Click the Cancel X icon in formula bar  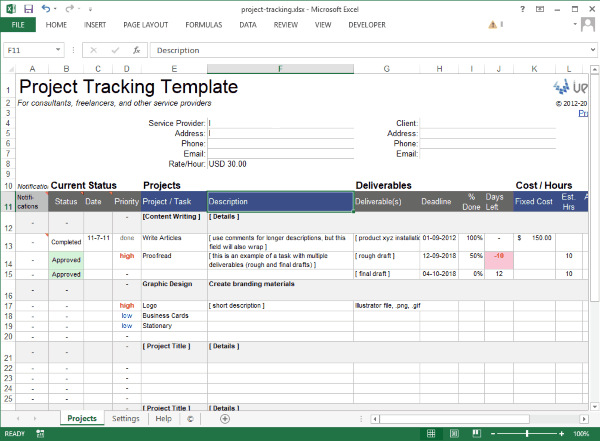point(94,50)
